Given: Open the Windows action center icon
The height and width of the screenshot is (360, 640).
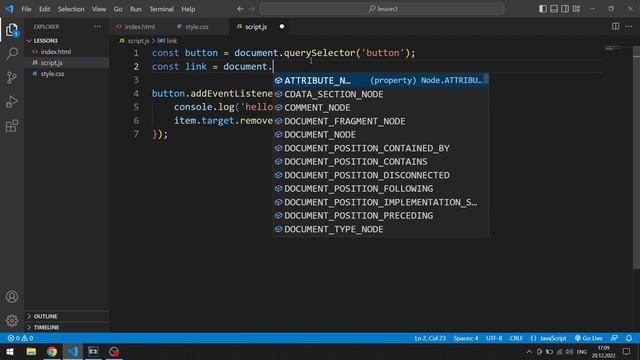Looking at the screenshot, I should [x=627, y=351].
